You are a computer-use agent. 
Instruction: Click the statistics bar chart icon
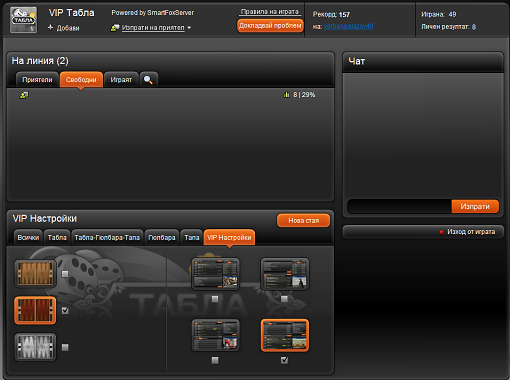tap(286, 95)
